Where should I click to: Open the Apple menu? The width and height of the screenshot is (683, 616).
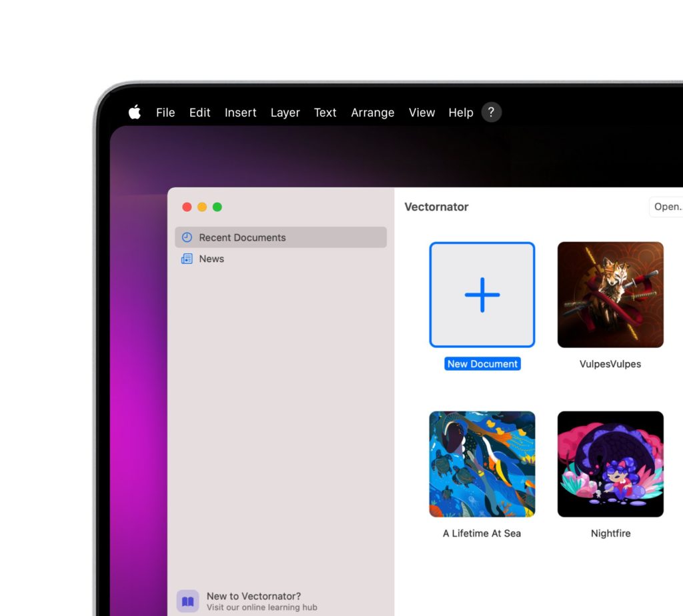coord(135,112)
